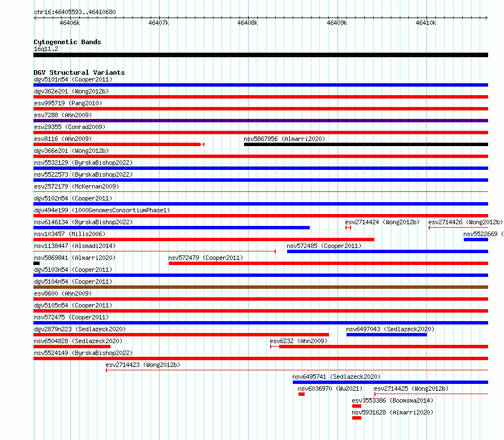Click nsv5522573 (ByrskaBishop2022) label
The width and height of the screenshot is (504, 440).
click(83, 174)
